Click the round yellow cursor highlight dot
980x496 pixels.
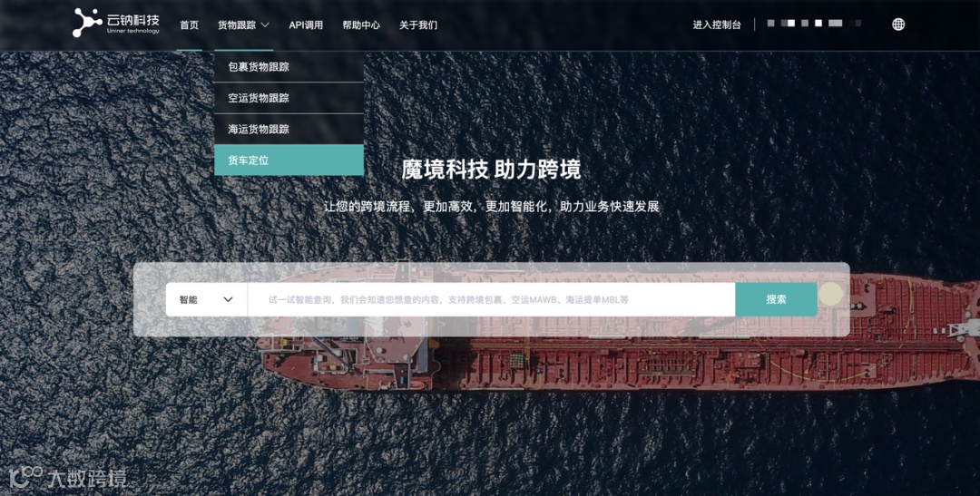coord(830,294)
